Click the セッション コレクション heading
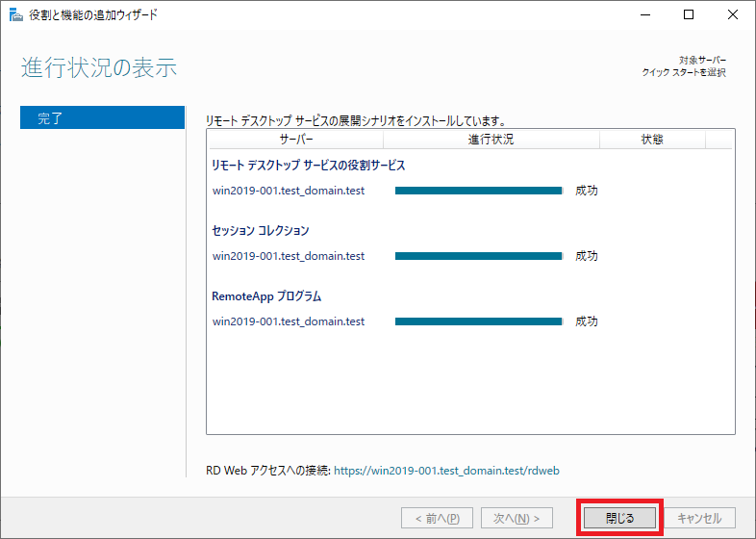The width and height of the screenshot is (756, 539). tap(261, 231)
